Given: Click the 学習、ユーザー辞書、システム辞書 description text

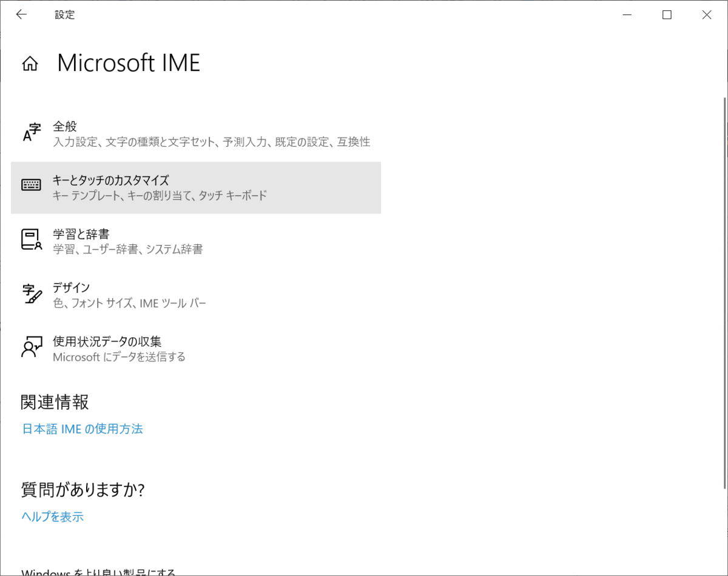Looking at the screenshot, I should [x=128, y=249].
